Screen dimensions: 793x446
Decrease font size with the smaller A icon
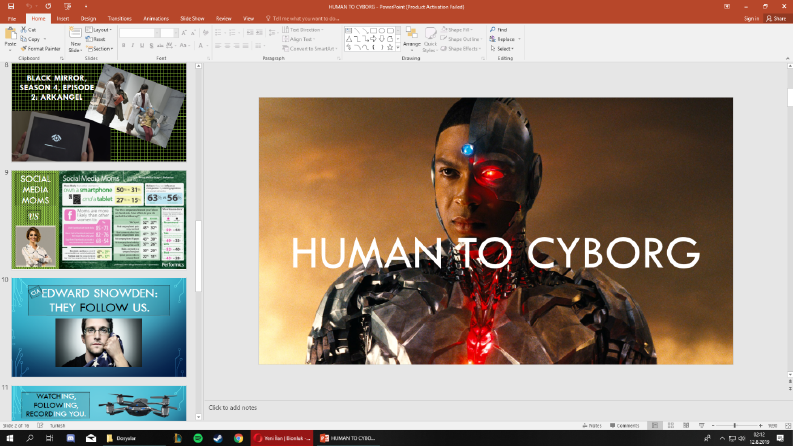(x=193, y=33)
